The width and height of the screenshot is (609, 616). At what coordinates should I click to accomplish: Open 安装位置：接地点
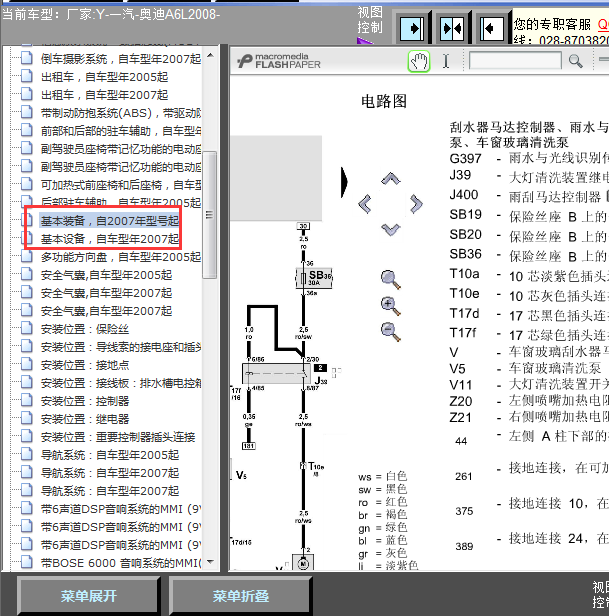[84, 365]
